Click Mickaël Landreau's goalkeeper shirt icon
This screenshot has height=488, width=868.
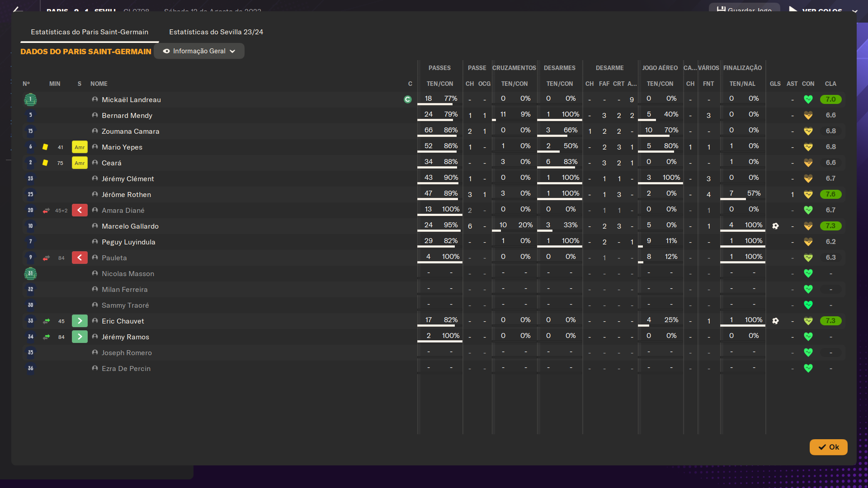30,99
